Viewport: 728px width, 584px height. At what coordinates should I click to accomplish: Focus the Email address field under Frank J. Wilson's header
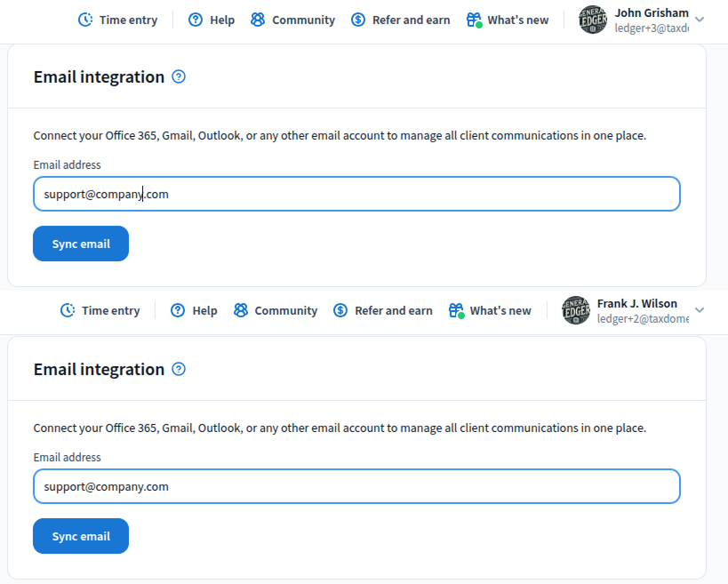coord(356,486)
